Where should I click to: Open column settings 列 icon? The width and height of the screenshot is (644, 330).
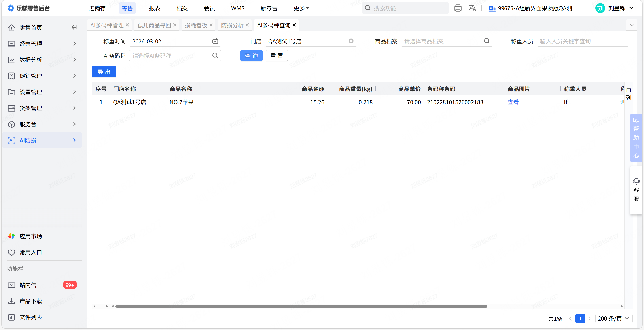(x=629, y=94)
